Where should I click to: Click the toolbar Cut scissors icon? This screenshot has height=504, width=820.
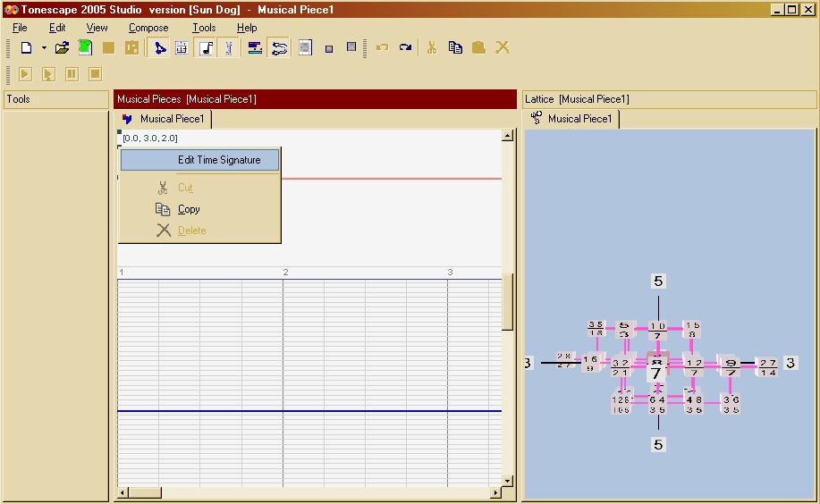pyautogui.click(x=431, y=47)
